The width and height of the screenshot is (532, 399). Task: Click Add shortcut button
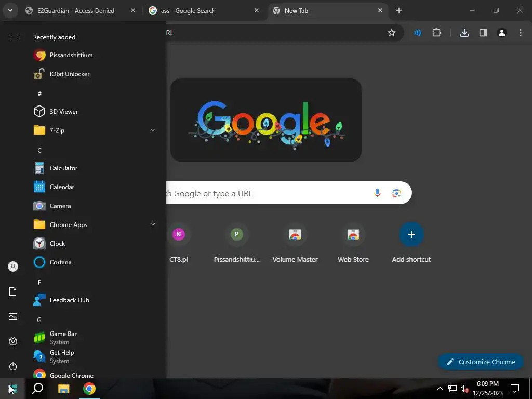pyautogui.click(x=411, y=243)
